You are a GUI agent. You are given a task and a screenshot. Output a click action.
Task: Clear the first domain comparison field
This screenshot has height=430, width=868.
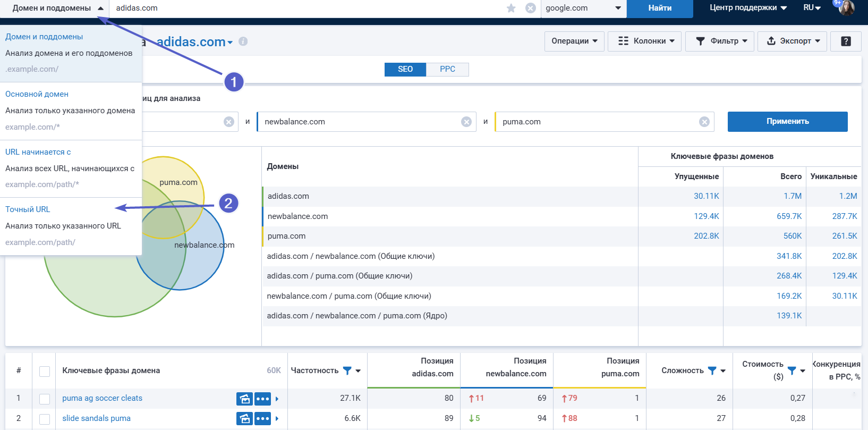click(x=229, y=122)
